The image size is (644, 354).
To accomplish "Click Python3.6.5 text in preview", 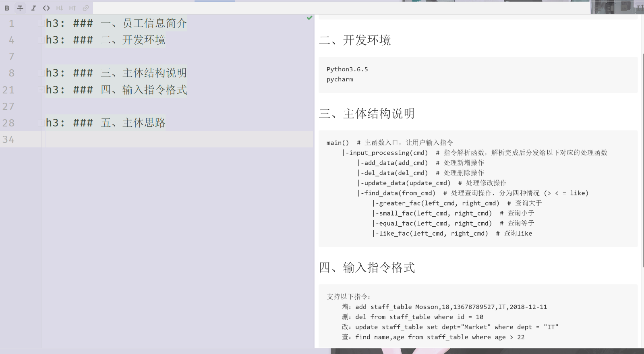I will pyautogui.click(x=347, y=69).
